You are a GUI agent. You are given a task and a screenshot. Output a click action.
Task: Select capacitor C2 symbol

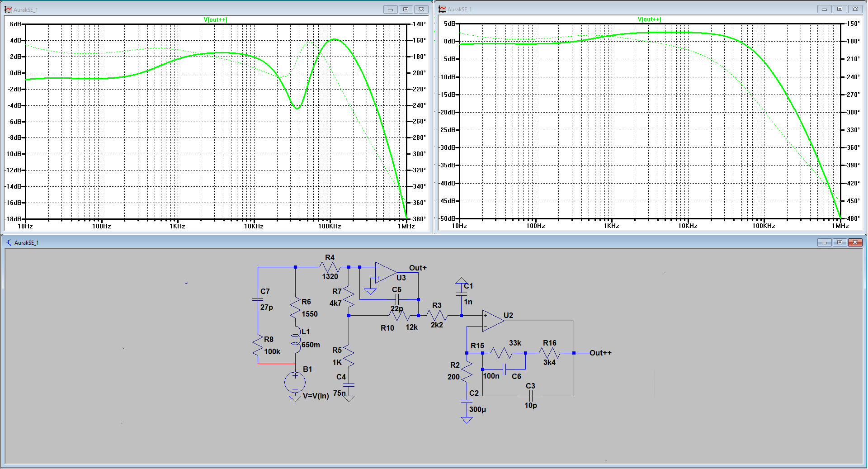[467, 401]
